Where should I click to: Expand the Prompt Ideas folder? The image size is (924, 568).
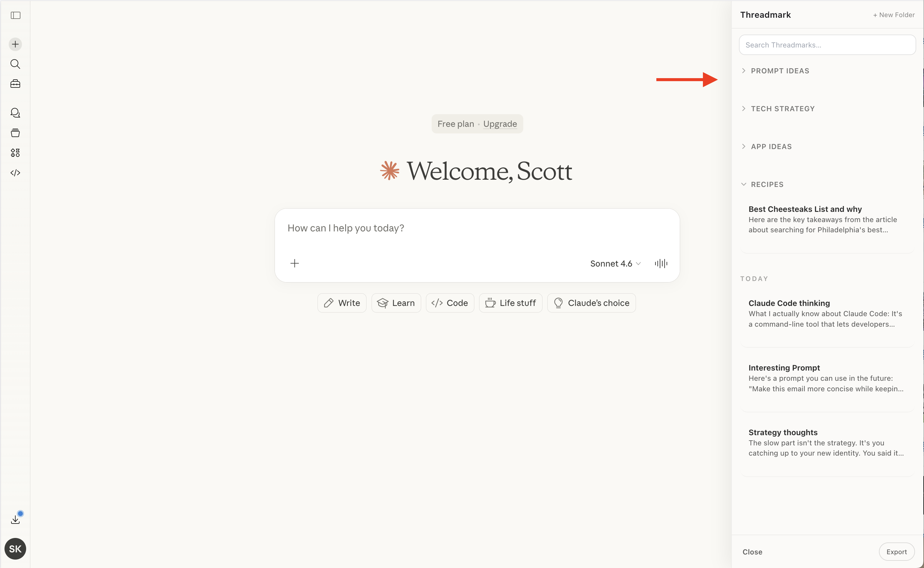point(780,71)
